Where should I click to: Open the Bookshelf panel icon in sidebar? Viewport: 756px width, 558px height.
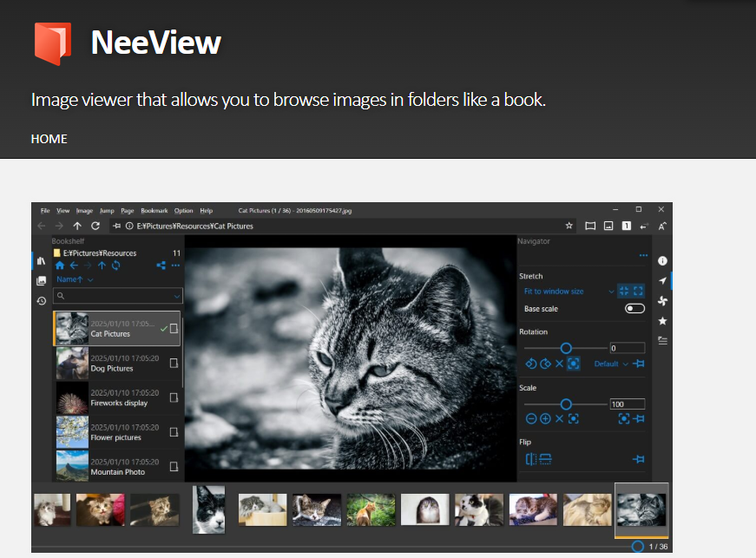[x=41, y=261]
